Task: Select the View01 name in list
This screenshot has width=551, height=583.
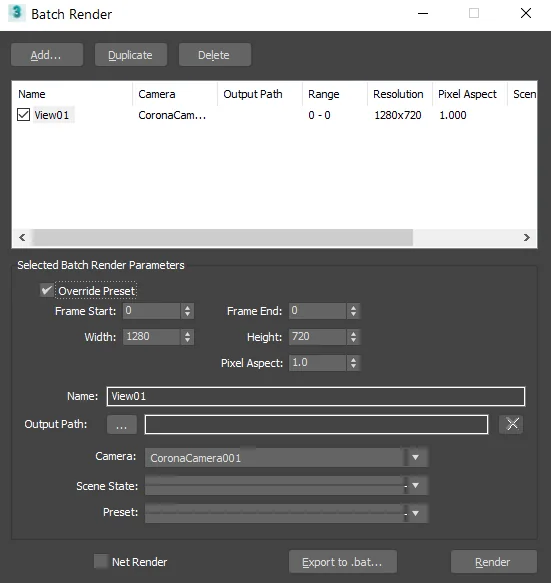Action: click(x=52, y=115)
